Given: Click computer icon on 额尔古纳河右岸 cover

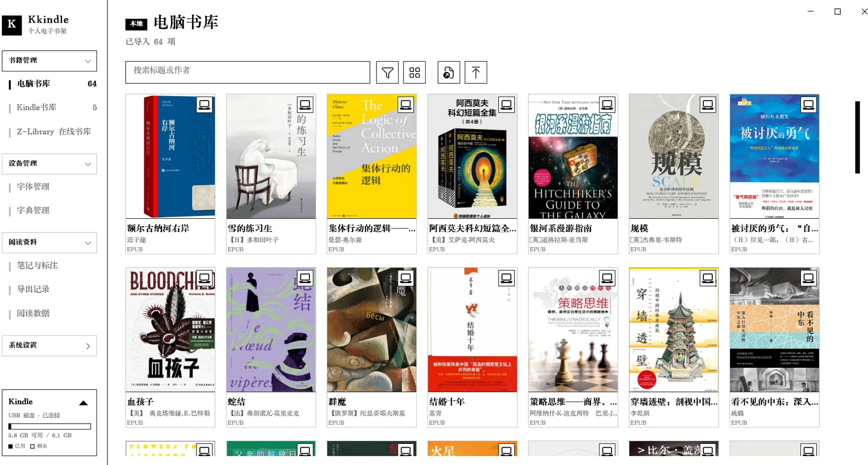Looking at the screenshot, I should point(204,105).
